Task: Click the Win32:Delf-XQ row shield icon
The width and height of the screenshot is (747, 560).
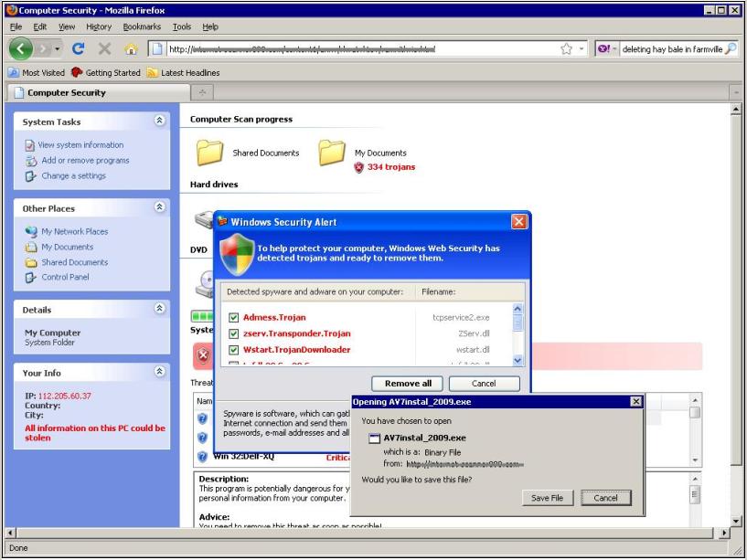Action: click(202, 456)
